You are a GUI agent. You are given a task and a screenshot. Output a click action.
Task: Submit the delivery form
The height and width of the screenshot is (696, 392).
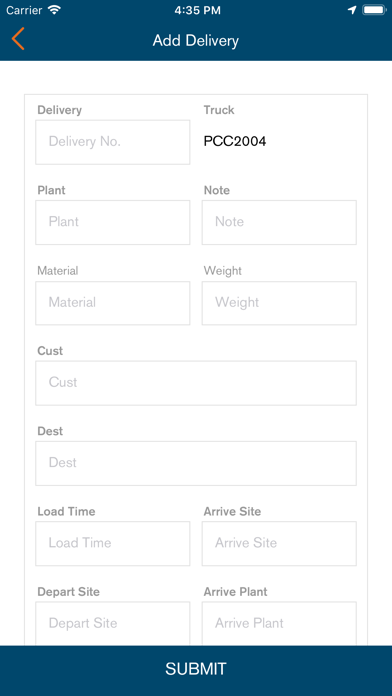(196, 670)
